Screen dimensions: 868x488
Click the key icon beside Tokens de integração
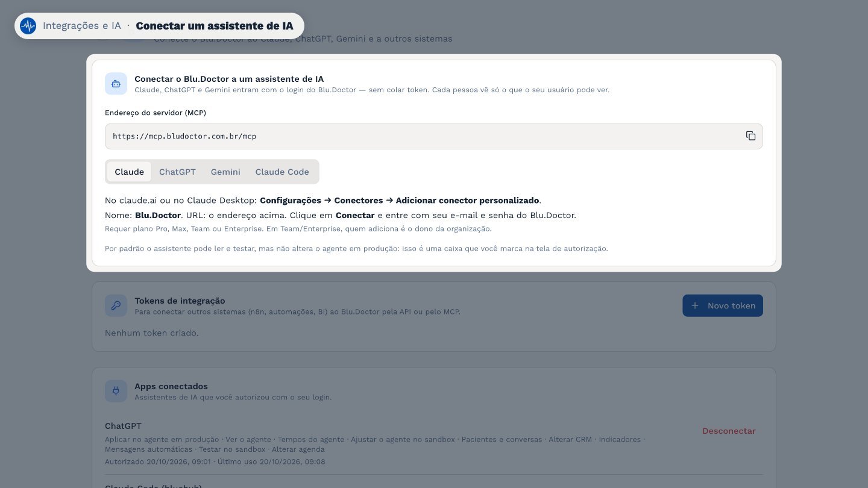coord(116,305)
